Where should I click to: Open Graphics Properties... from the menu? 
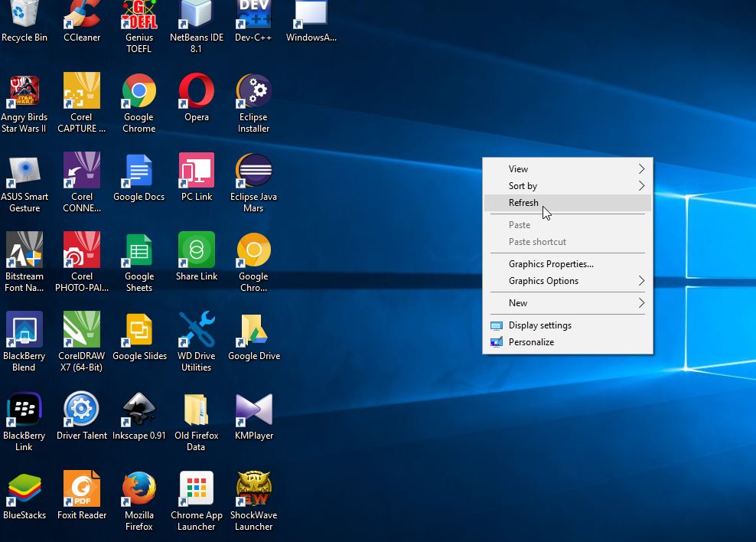(568, 264)
